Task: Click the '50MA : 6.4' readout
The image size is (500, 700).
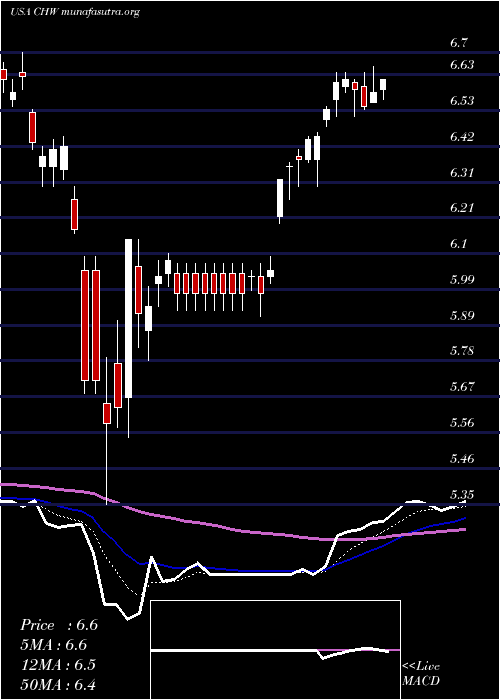Action: pyautogui.click(x=58, y=684)
